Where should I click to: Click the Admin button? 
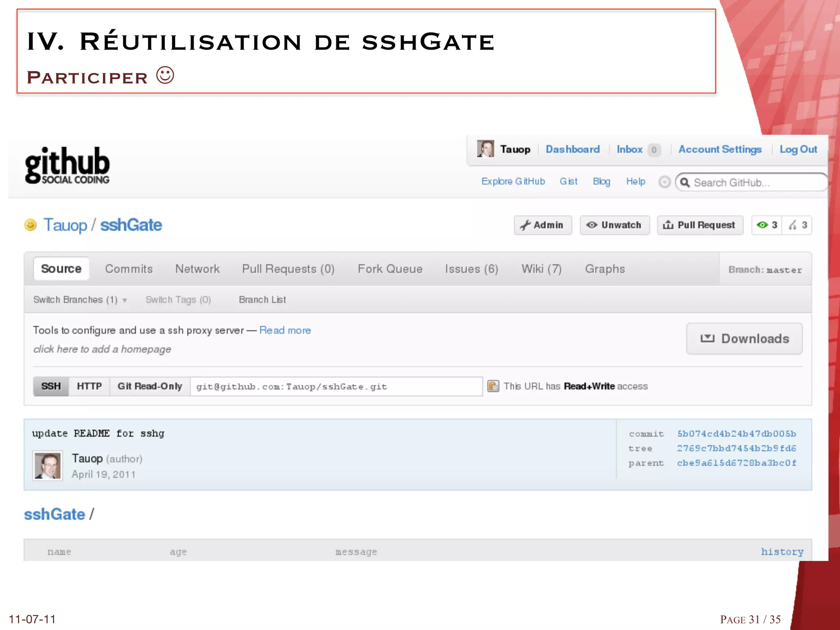(543, 225)
